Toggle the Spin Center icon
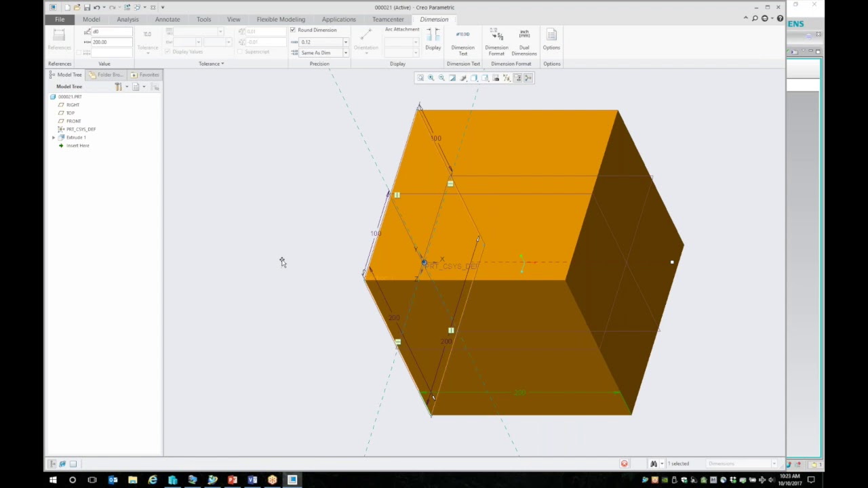 pos(528,78)
